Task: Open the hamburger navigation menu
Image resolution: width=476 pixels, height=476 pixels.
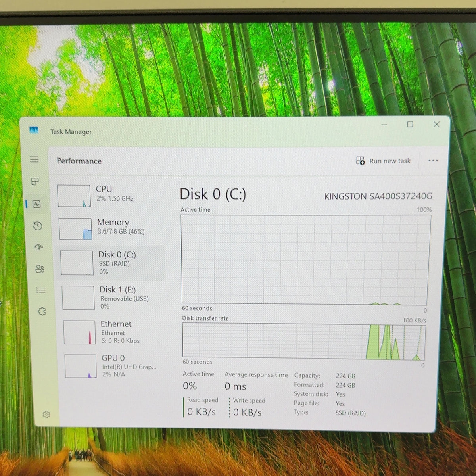Action: pyautogui.click(x=35, y=159)
